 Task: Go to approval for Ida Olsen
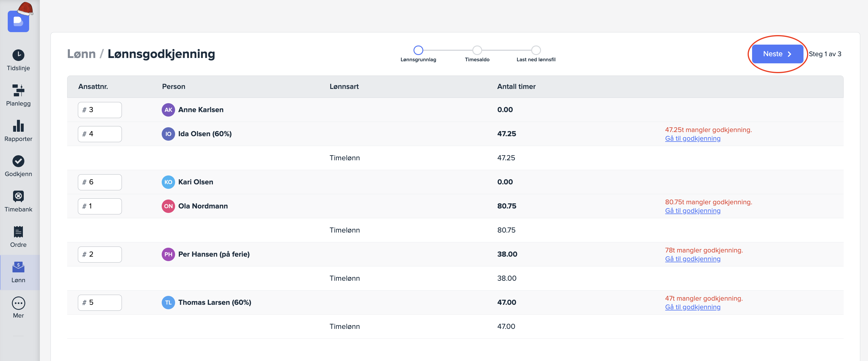click(692, 139)
